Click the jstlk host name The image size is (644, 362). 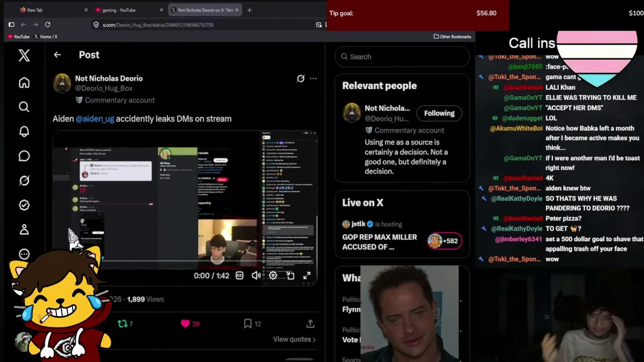(x=358, y=224)
